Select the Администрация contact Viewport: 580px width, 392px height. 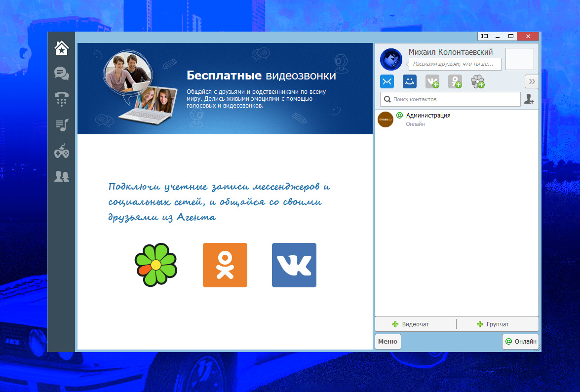coord(457,119)
